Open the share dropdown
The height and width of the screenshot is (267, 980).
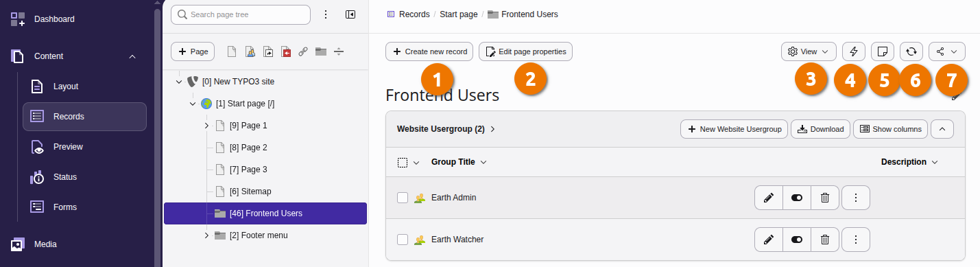(x=947, y=51)
